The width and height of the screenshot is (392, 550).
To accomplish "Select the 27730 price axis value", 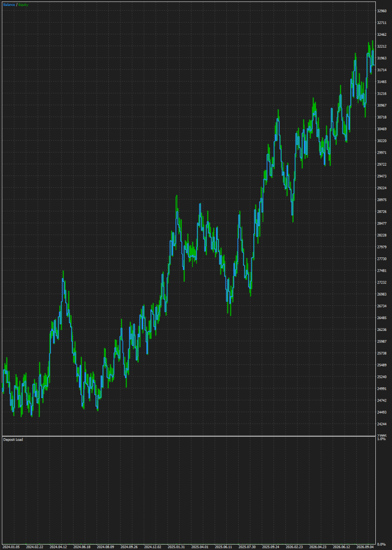I will click(x=382, y=259).
